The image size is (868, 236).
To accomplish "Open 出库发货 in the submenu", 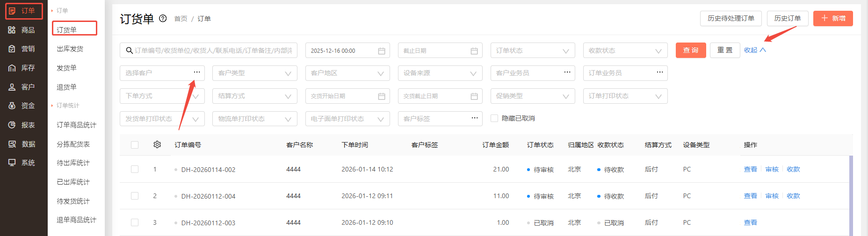I will [x=70, y=49].
